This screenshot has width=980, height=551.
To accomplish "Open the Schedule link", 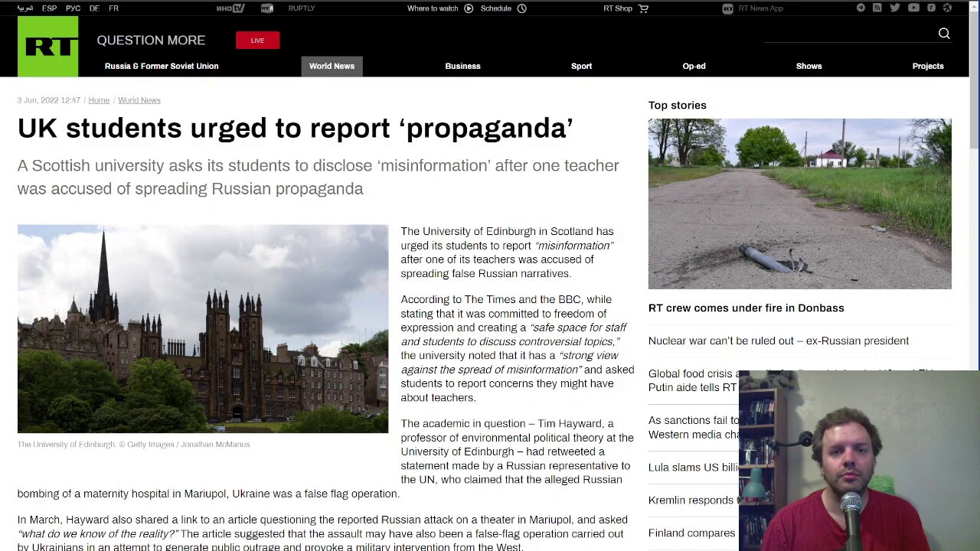I will click(496, 8).
